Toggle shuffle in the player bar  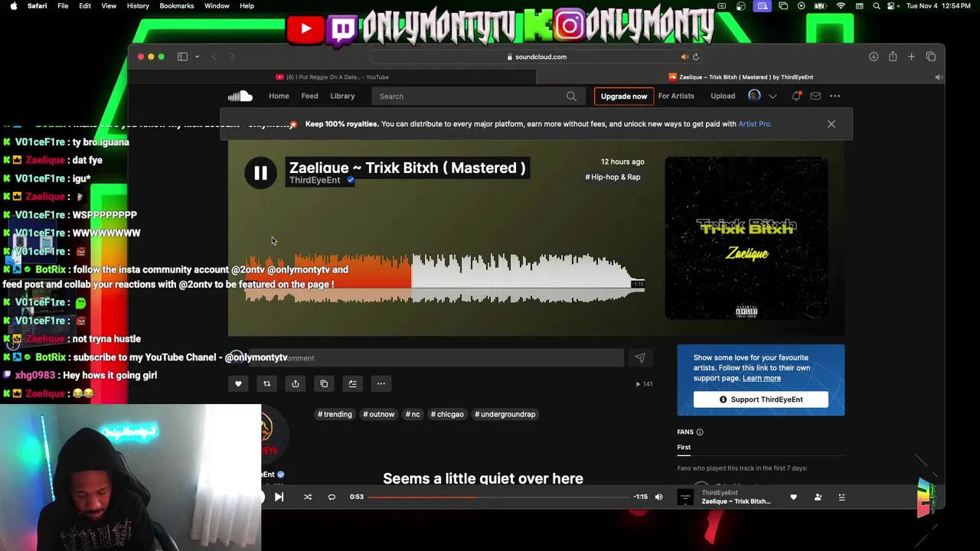308,497
